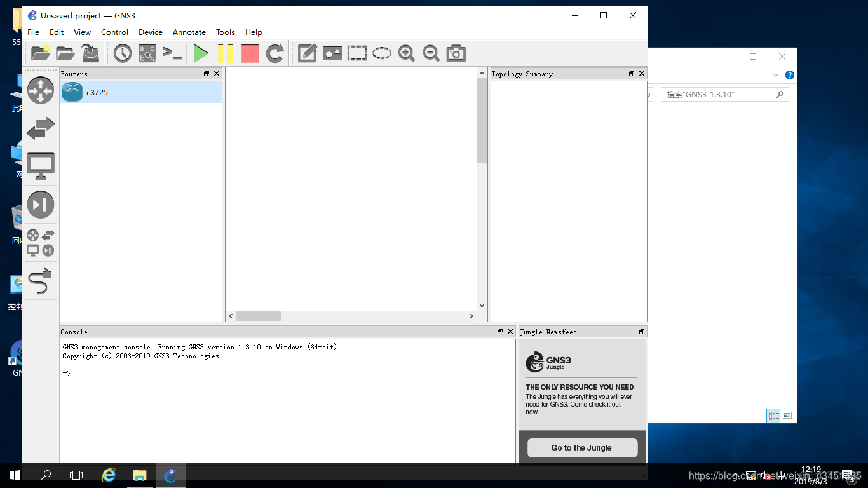Open console to all devices icon
Screen dimensions: 868x488
pos(172,53)
